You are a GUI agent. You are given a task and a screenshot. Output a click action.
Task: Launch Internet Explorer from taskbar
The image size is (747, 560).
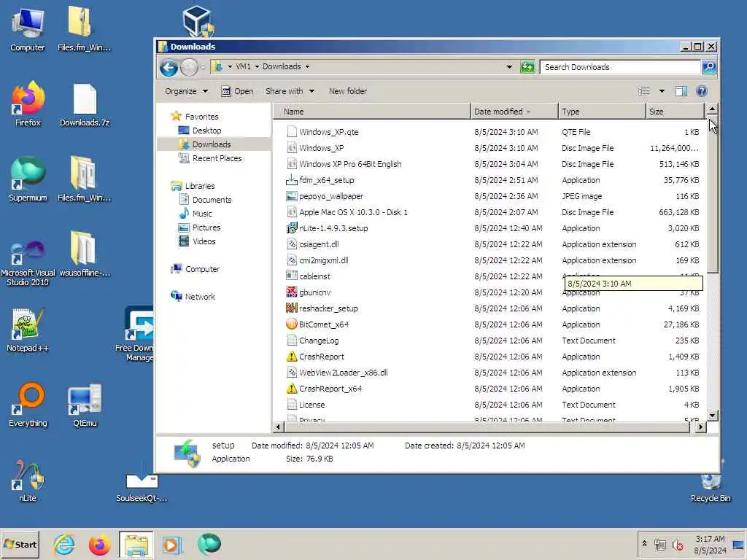(x=64, y=544)
